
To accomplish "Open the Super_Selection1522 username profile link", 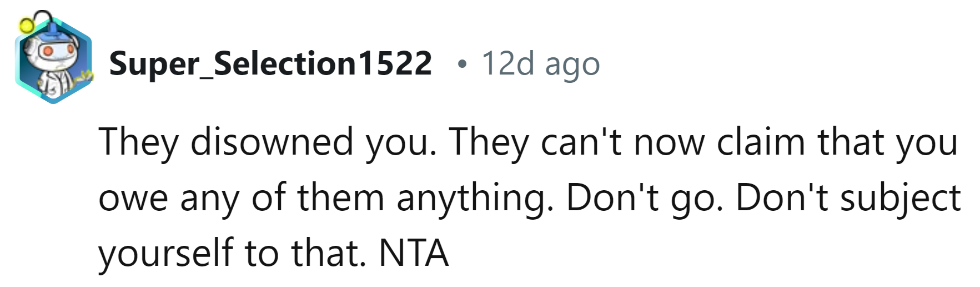I will coord(270,63).
